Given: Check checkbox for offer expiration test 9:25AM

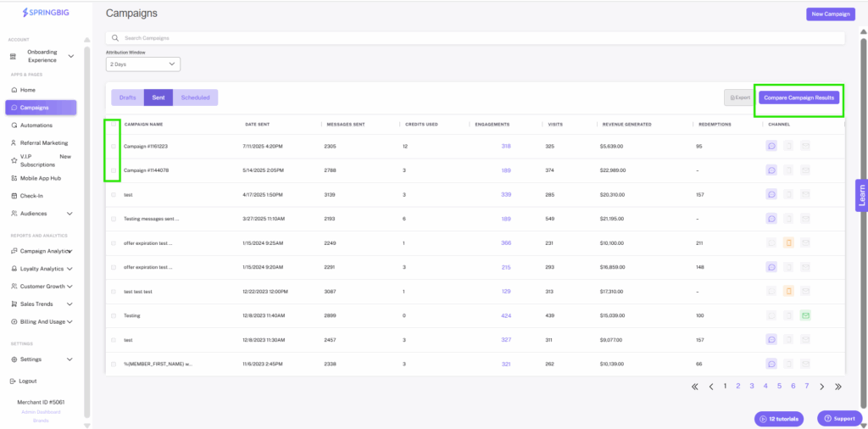Looking at the screenshot, I should (114, 243).
